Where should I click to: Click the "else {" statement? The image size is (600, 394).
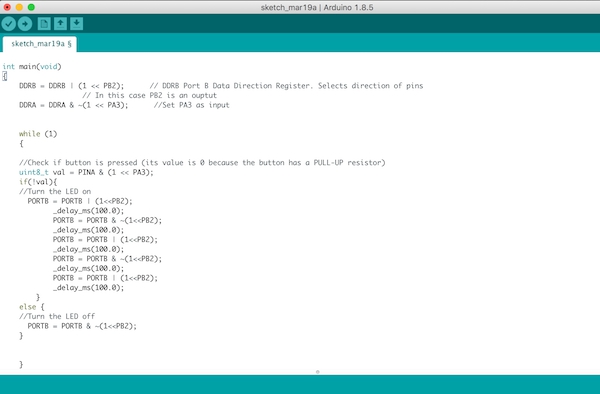click(32, 307)
